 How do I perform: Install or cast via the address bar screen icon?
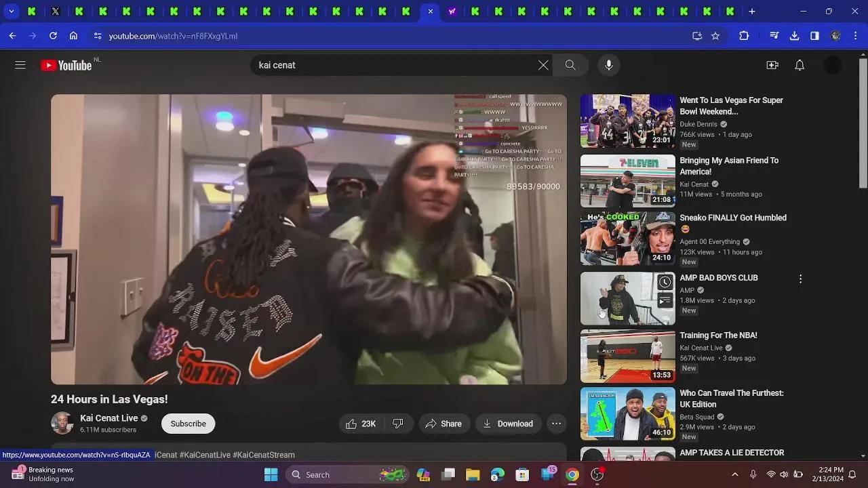pyautogui.click(x=696, y=36)
